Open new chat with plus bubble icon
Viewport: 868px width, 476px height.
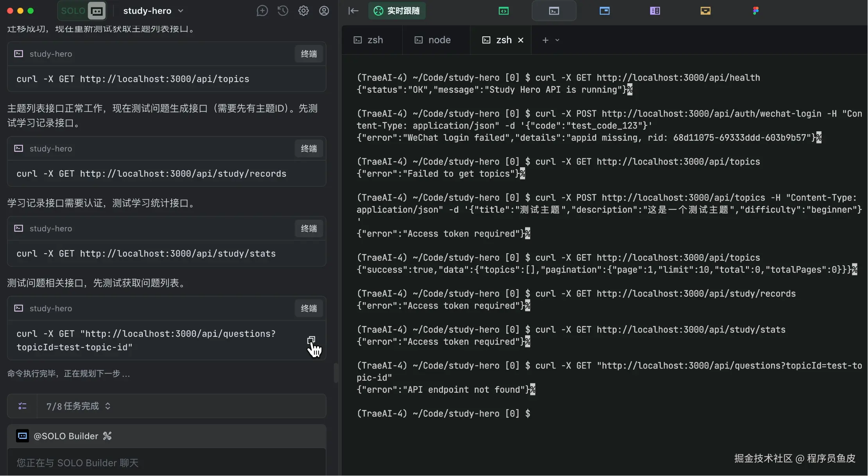(262, 11)
